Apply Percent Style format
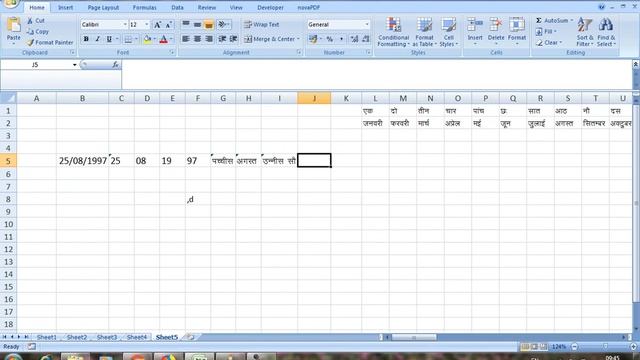The image size is (640, 360). point(330,39)
